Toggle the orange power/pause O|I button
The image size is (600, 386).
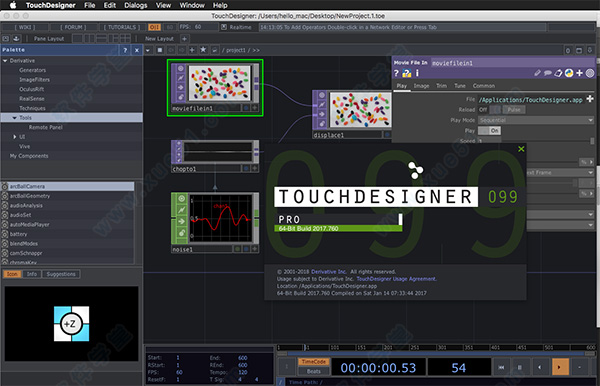(x=155, y=27)
